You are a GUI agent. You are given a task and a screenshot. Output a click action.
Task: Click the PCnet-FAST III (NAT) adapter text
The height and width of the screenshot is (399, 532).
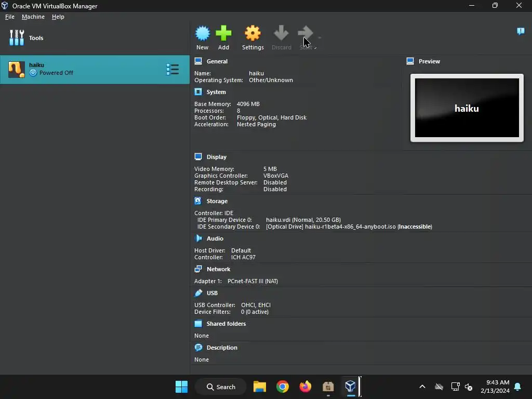253,281
